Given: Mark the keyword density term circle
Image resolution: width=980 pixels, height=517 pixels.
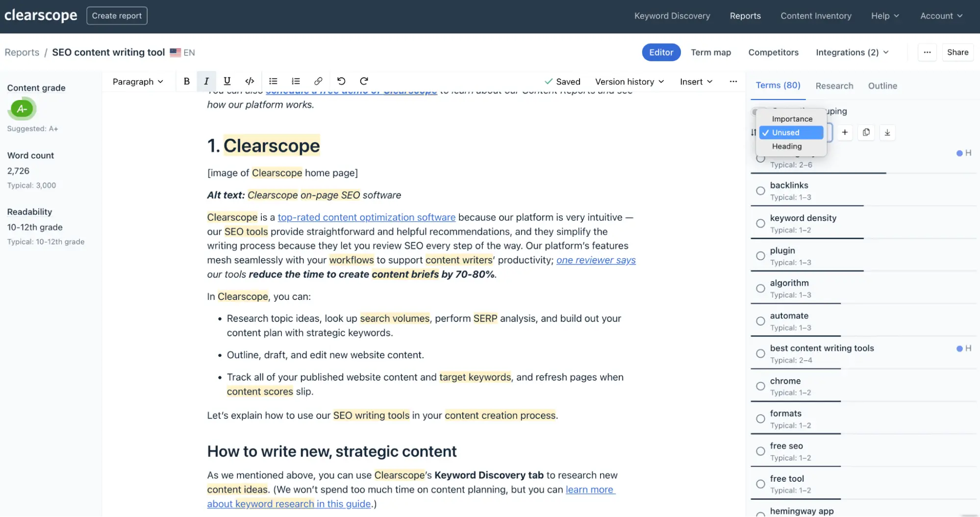Looking at the screenshot, I should [x=760, y=223].
